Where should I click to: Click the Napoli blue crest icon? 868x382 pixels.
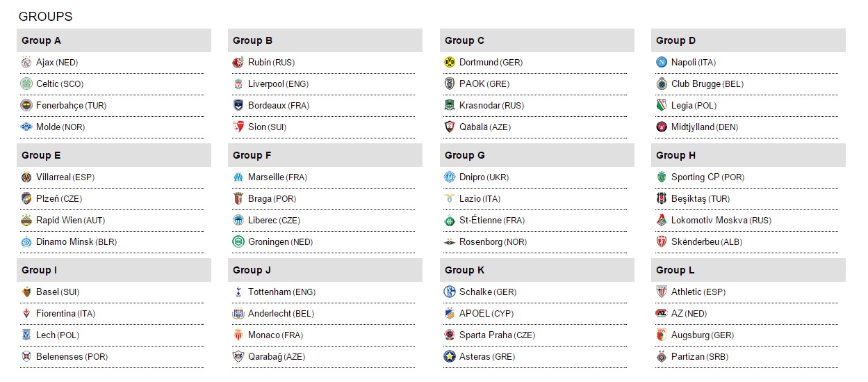pyautogui.click(x=661, y=63)
